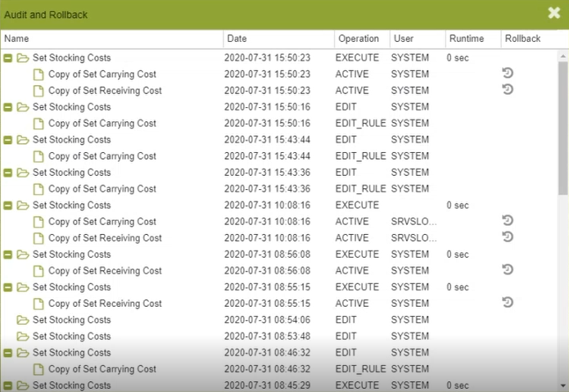Select the 08:53:48 Set Stocking Costs row

coord(71,336)
